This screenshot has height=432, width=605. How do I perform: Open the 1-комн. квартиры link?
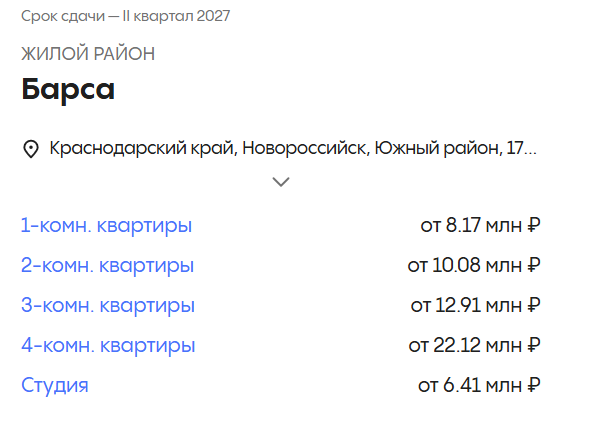tap(106, 225)
